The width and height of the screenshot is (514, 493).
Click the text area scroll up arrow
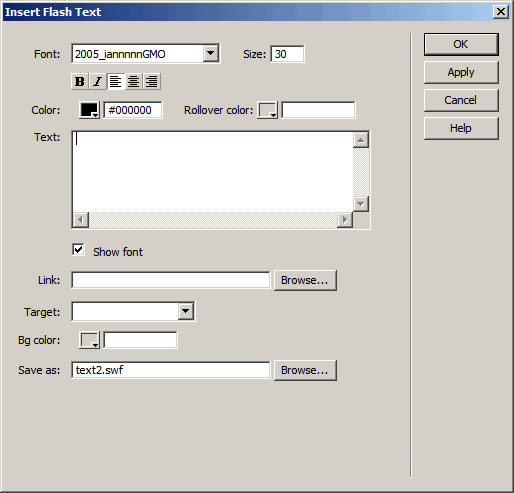tap(361, 140)
